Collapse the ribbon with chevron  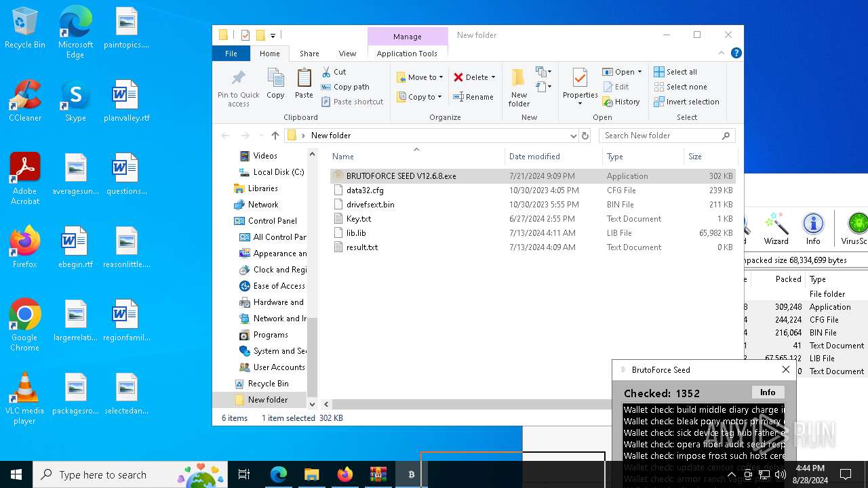tap(722, 53)
